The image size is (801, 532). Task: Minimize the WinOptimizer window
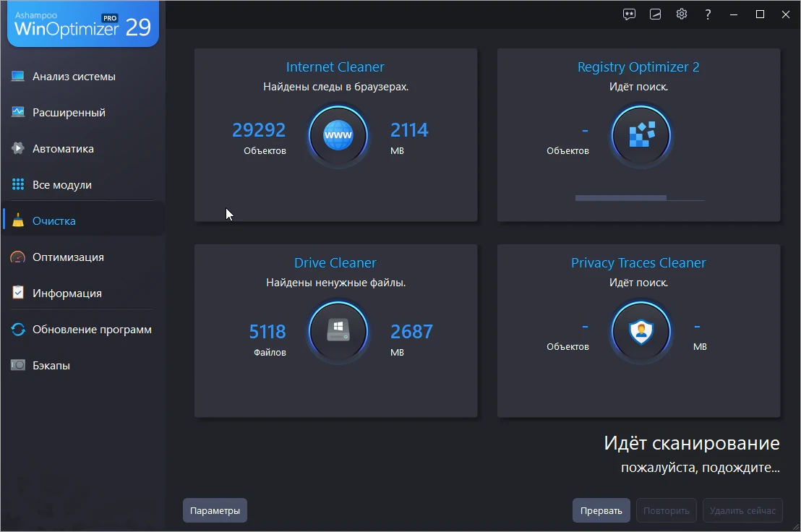tap(734, 14)
